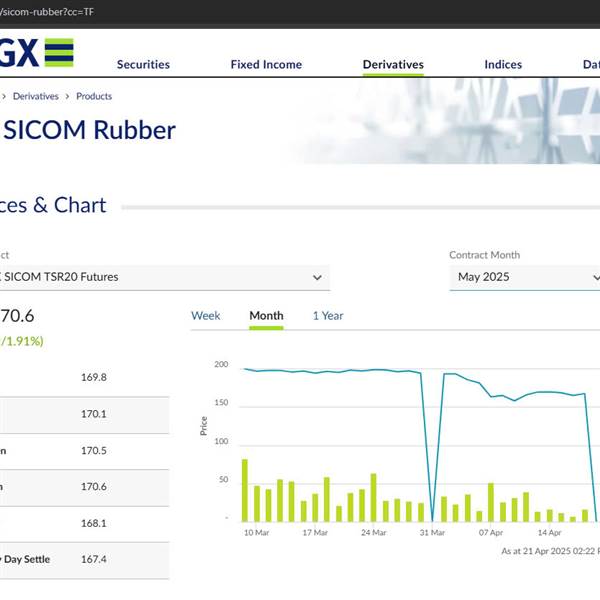Open the Fixed Income menu

(x=266, y=64)
